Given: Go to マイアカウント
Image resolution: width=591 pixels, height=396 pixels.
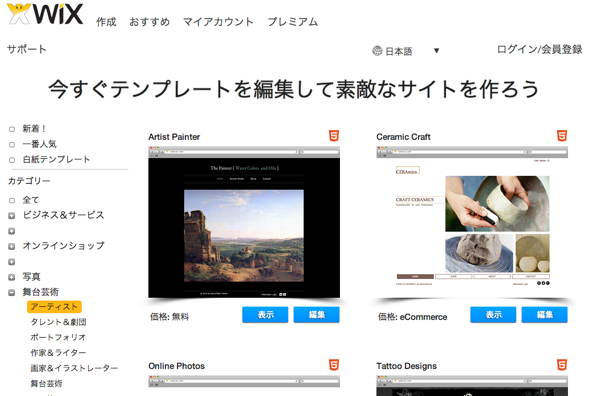Looking at the screenshot, I should point(218,22).
